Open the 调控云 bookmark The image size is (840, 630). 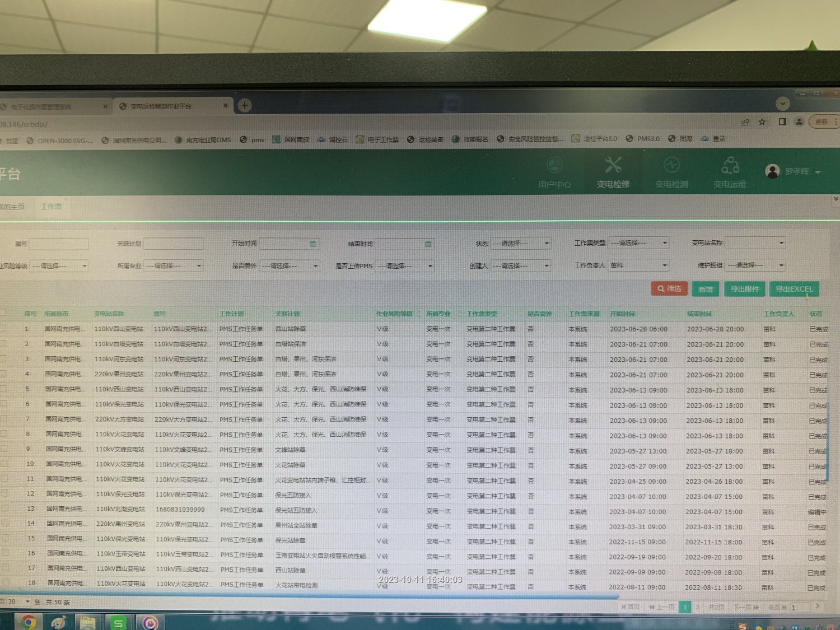point(332,139)
